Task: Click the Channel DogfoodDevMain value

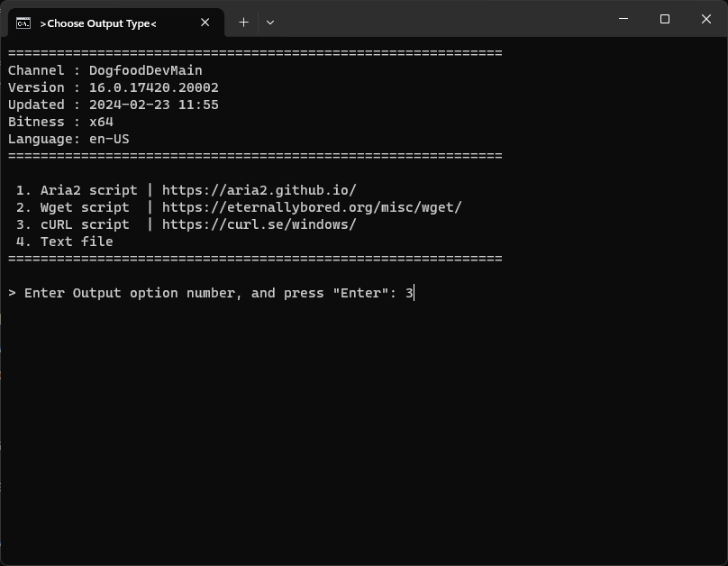Action: click(146, 70)
